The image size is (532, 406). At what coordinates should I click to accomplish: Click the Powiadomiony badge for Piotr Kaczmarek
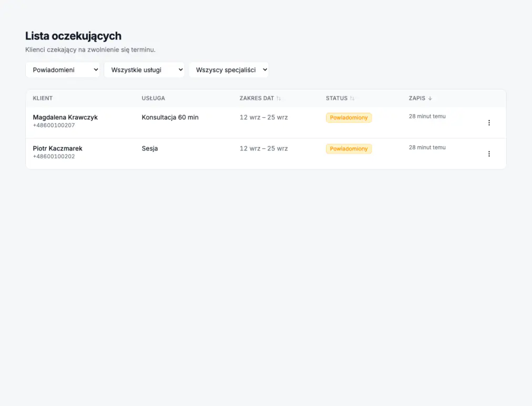(349, 149)
